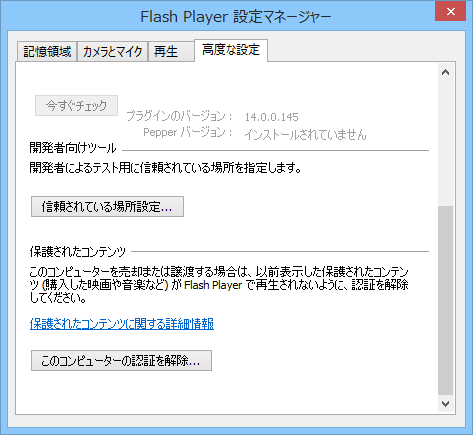This screenshot has height=435, width=473.
Task: Click the 開発者によるテスト用 description text
Action: 165,168
